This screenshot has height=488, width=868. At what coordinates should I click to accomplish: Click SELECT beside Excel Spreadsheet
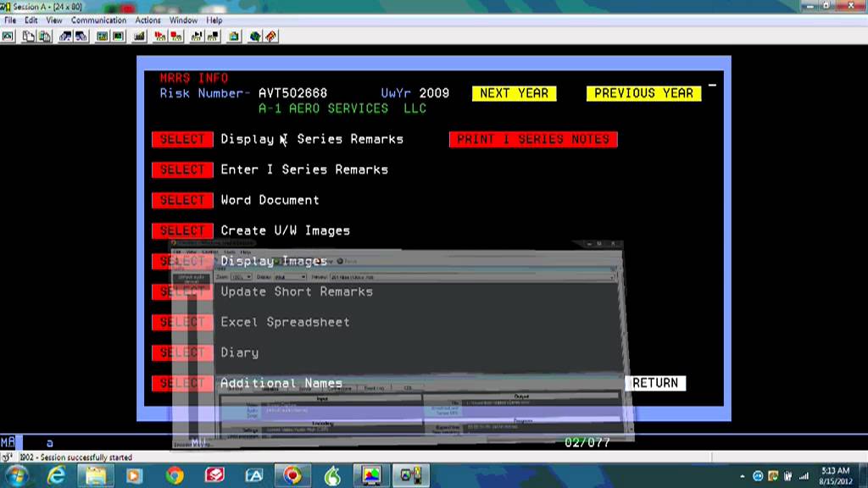(x=183, y=322)
